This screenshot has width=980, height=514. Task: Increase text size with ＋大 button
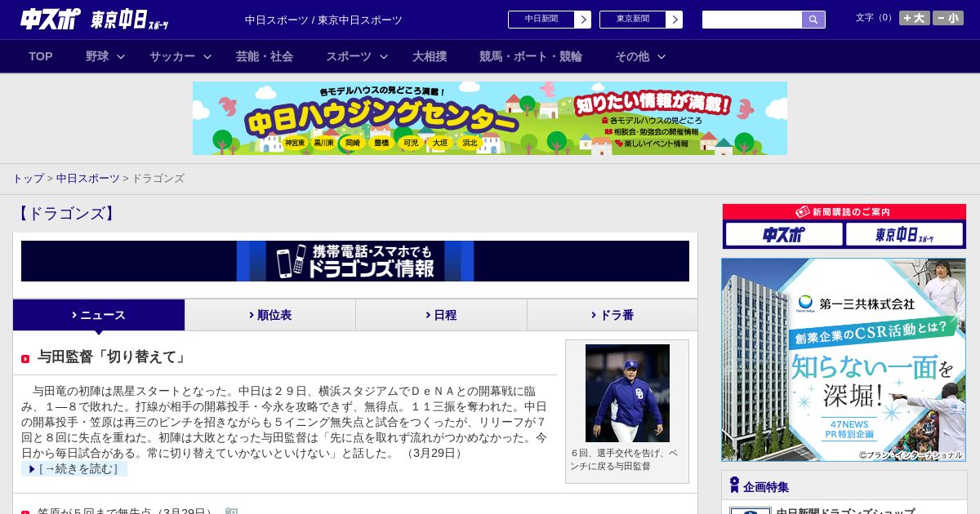915,18
